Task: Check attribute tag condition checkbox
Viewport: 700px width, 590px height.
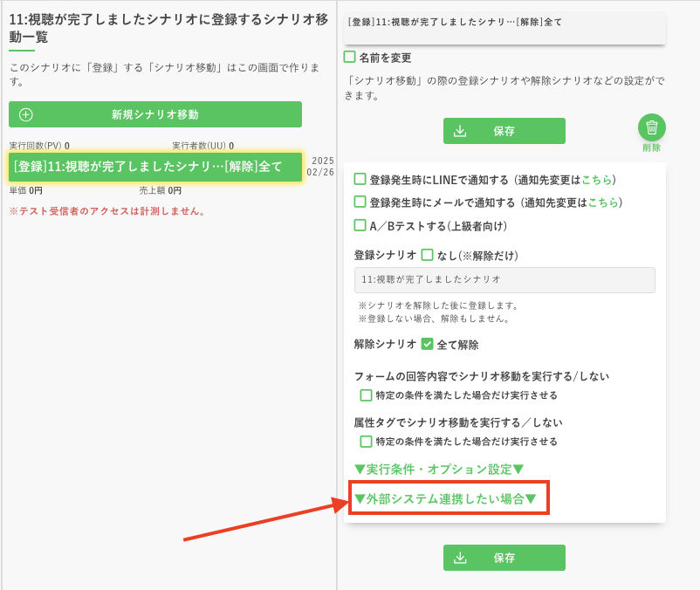Action: tap(367, 441)
